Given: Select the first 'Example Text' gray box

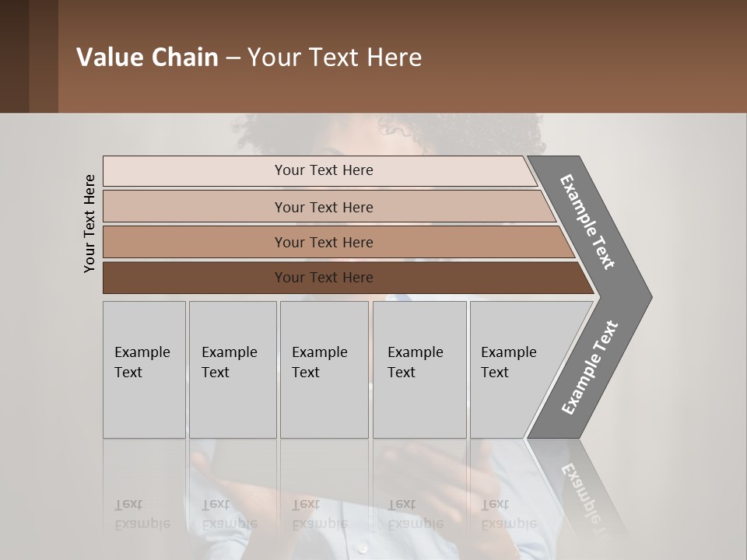Looking at the screenshot, I should point(145,369).
